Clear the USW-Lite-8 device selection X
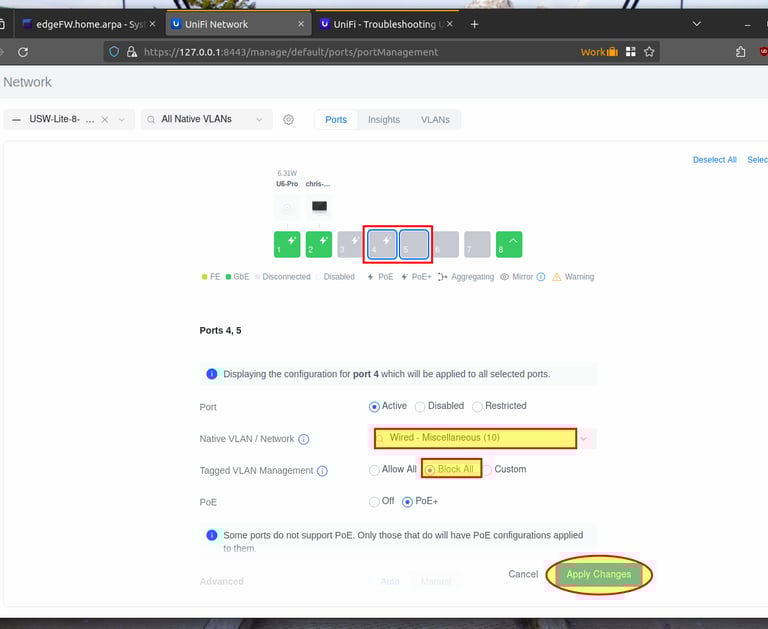 tap(105, 120)
